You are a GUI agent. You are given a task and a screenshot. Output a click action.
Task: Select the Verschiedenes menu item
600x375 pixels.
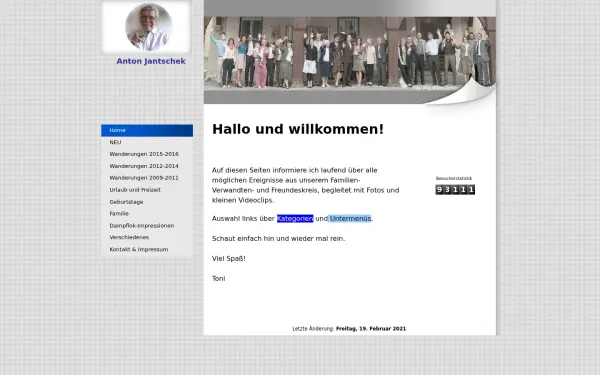coord(147,237)
